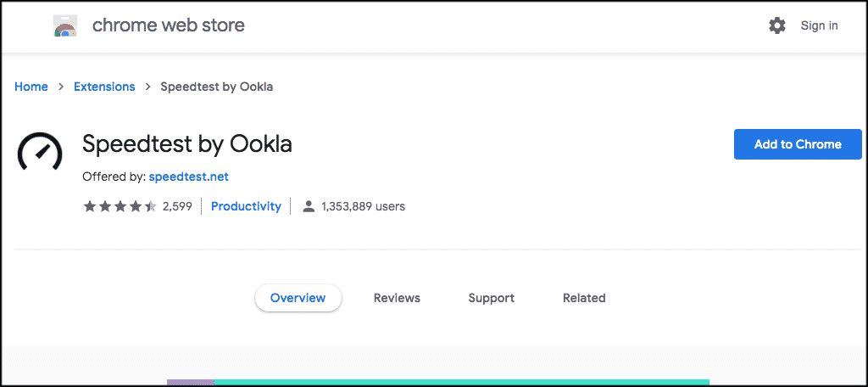The height and width of the screenshot is (387, 868).
Task: Click the 2,599 ratings count
Action: (177, 207)
